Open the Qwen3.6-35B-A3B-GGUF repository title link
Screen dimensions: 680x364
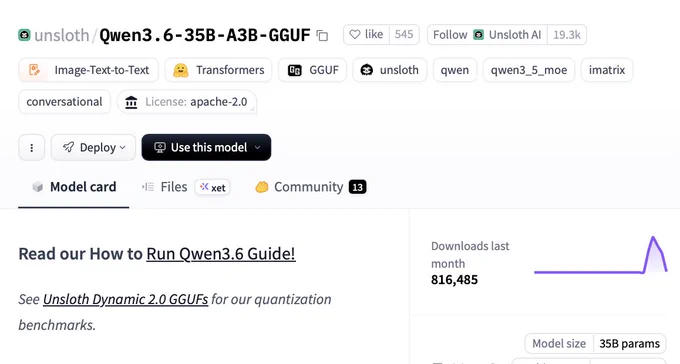(x=205, y=35)
